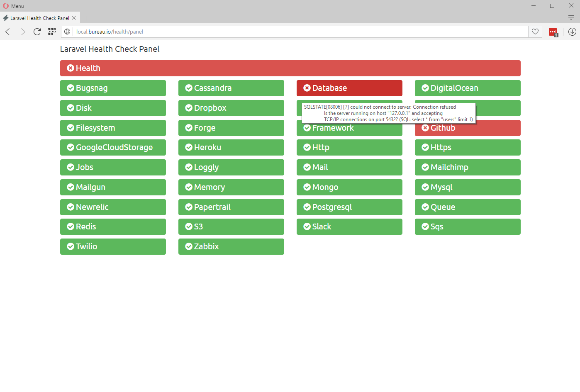Open the Speed Dial grid icon
Image resolution: width=580 pixels, height=392 pixels.
pyautogui.click(x=51, y=32)
